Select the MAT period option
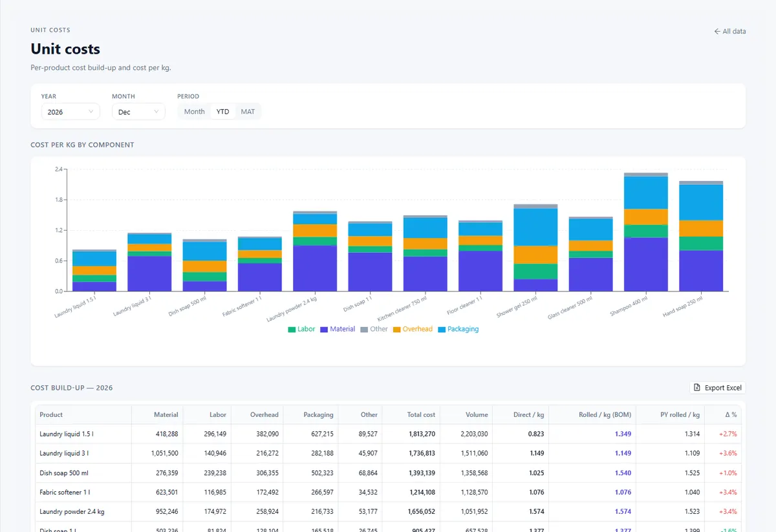 [x=248, y=112]
